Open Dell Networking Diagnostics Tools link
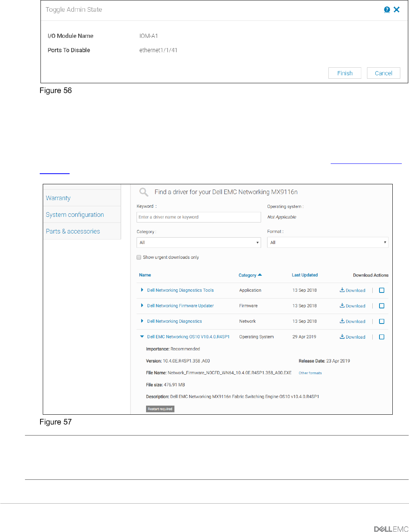 pos(180,290)
